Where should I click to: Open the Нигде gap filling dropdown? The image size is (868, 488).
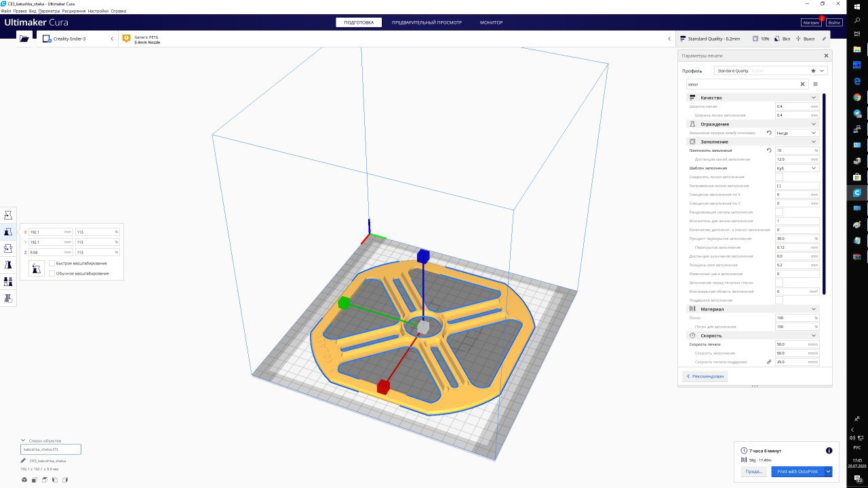click(x=797, y=133)
